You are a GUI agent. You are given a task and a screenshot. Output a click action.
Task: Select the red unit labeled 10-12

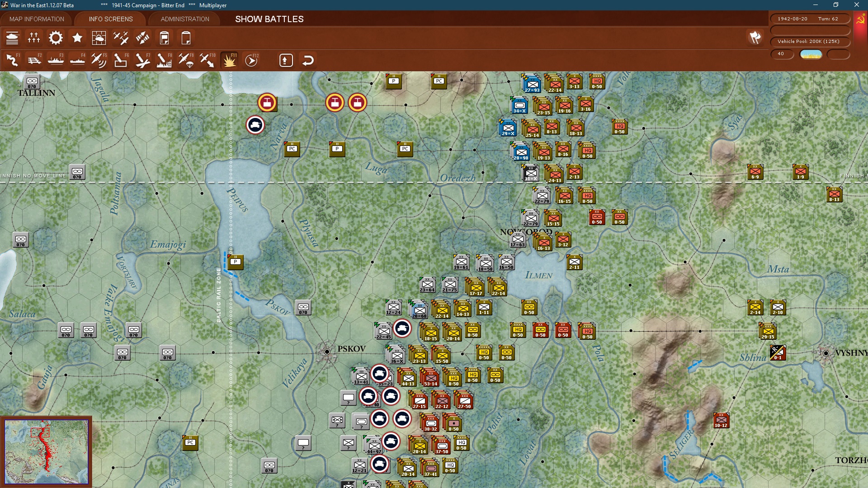[721, 420]
